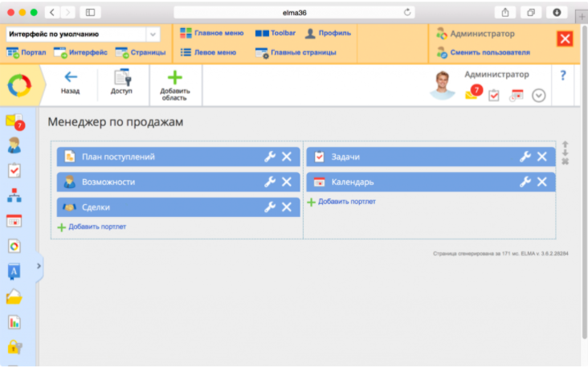This screenshot has width=588, height=368.
Task: Open tasks checklist icon in left sidebar
Action: [x=14, y=170]
